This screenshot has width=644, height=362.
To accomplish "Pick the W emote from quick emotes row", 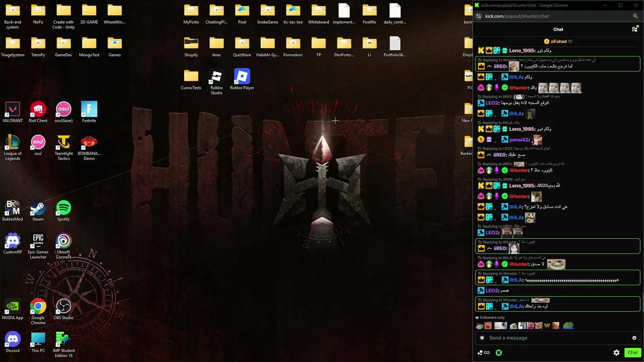I will point(547,326).
